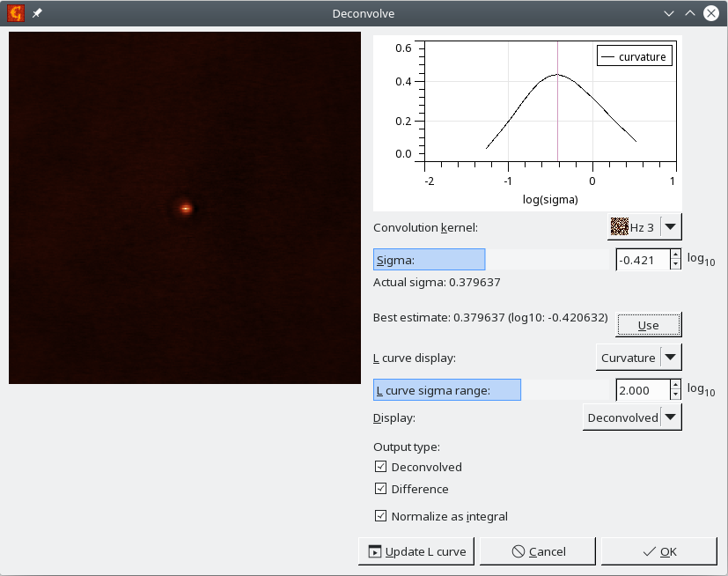Click the Cancel button
This screenshot has height=576, width=728.
pyautogui.click(x=538, y=551)
